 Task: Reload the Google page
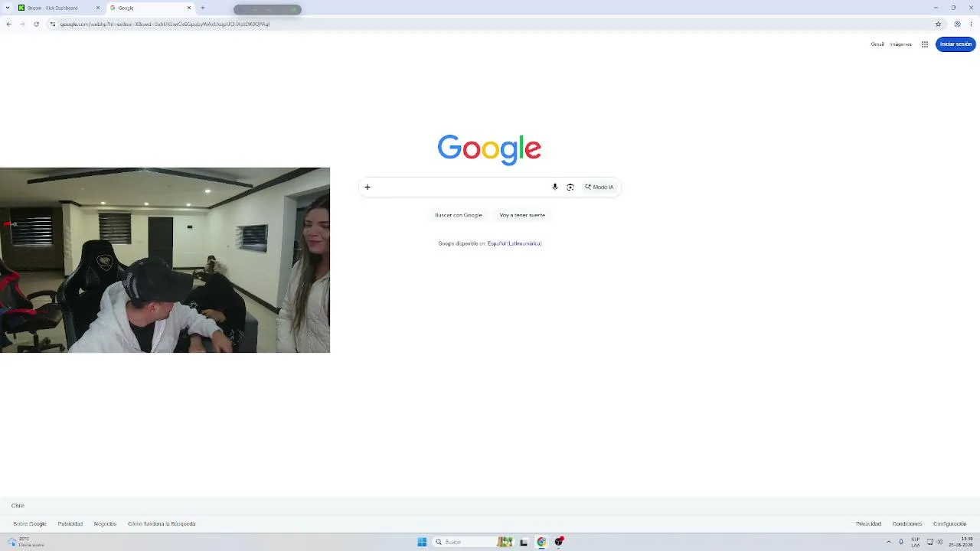tap(36, 24)
